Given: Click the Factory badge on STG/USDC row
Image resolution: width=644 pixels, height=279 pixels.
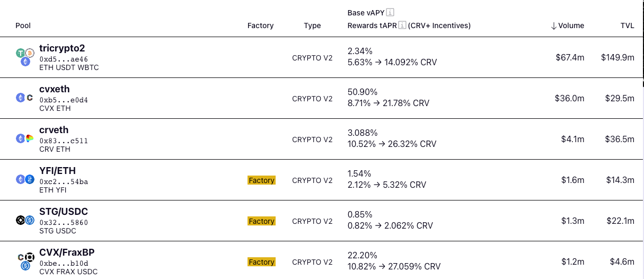Looking at the screenshot, I should point(261,221).
